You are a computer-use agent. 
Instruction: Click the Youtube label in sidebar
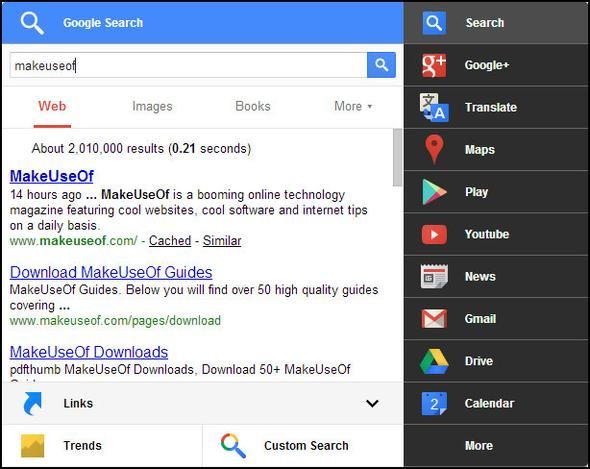click(487, 234)
